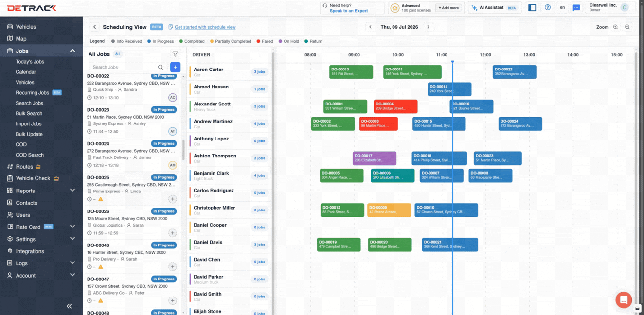644x315 pixels.
Task: Click the AC driver avatar on DO-00022
Action: pyautogui.click(x=172, y=98)
